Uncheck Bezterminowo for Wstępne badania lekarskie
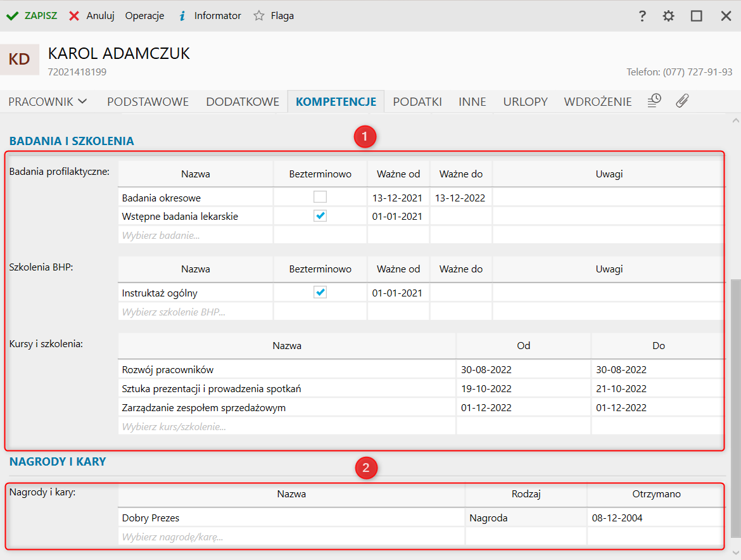The width and height of the screenshot is (741, 560). click(x=320, y=216)
